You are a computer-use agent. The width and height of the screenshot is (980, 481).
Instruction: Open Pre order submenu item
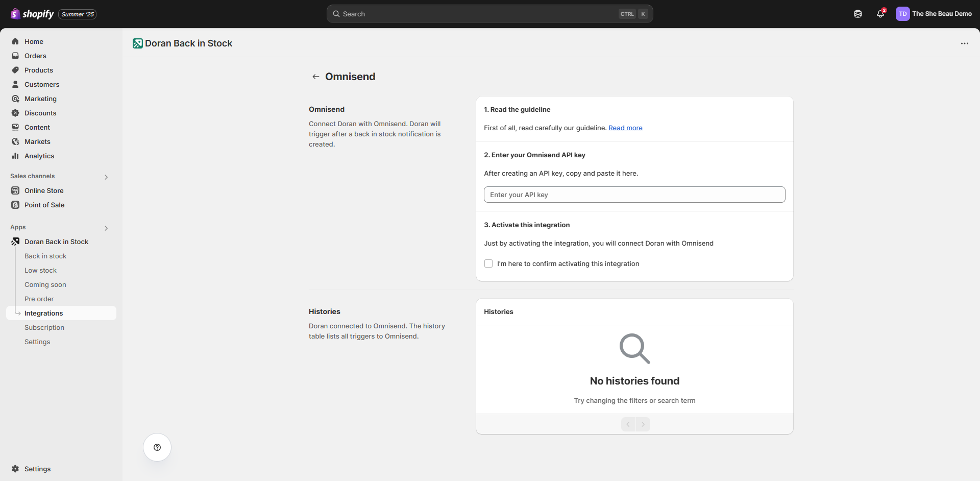pos(39,299)
